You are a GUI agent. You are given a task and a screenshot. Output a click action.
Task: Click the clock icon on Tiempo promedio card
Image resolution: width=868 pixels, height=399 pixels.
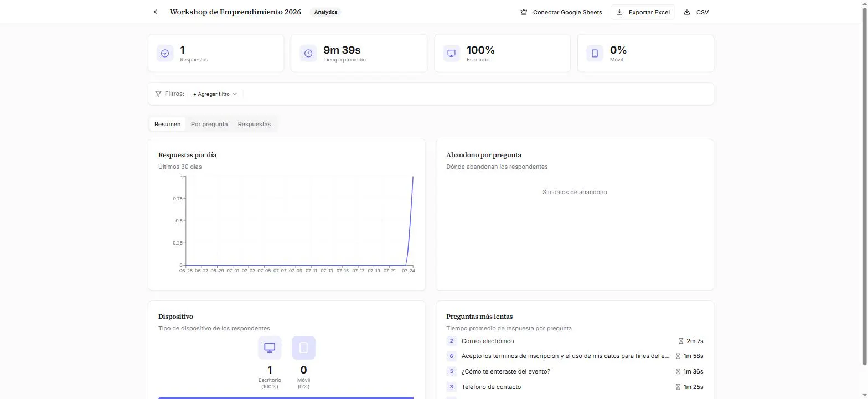(x=308, y=53)
